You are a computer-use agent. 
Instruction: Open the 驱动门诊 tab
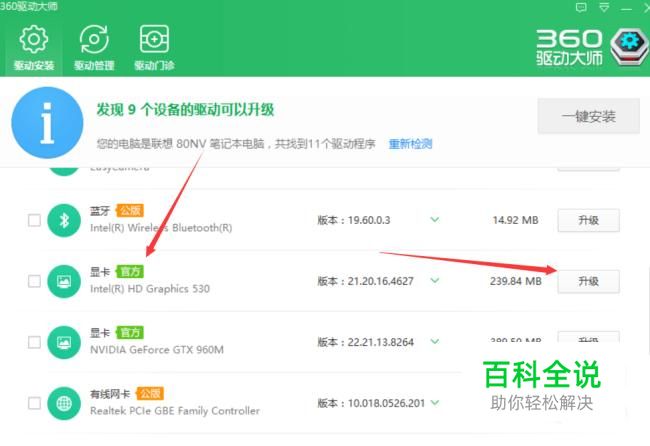154,48
